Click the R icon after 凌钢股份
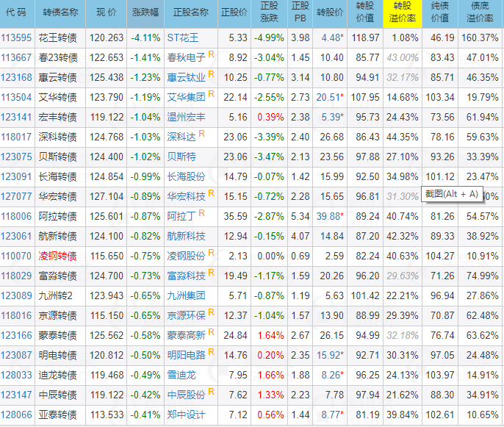 [x=212, y=254]
